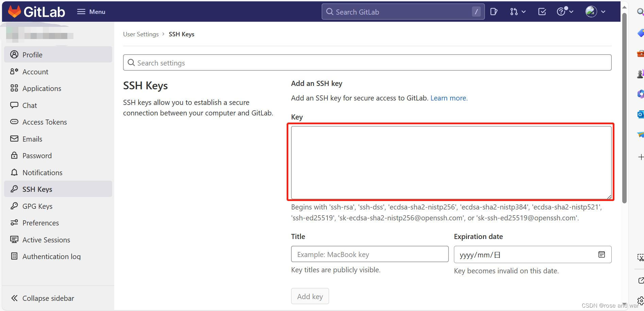644x311 pixels.
Task: Click the envelope icon beside Emails
Action: tap(14, 139)
